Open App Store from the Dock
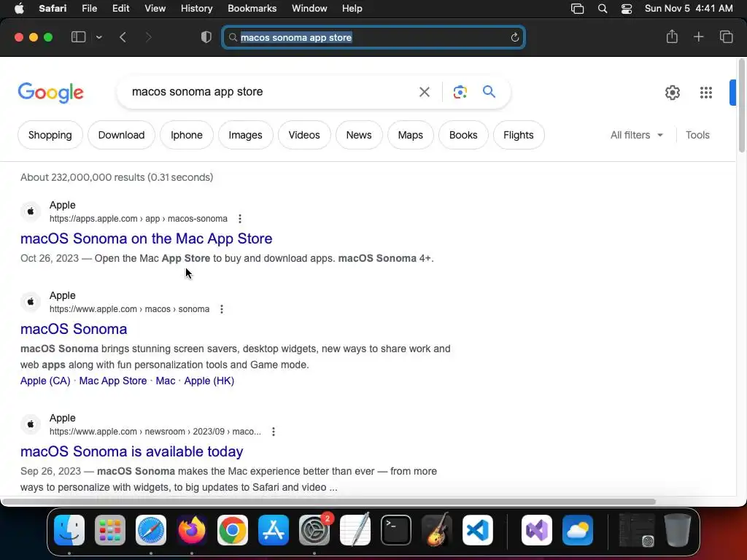 (274, 529)
